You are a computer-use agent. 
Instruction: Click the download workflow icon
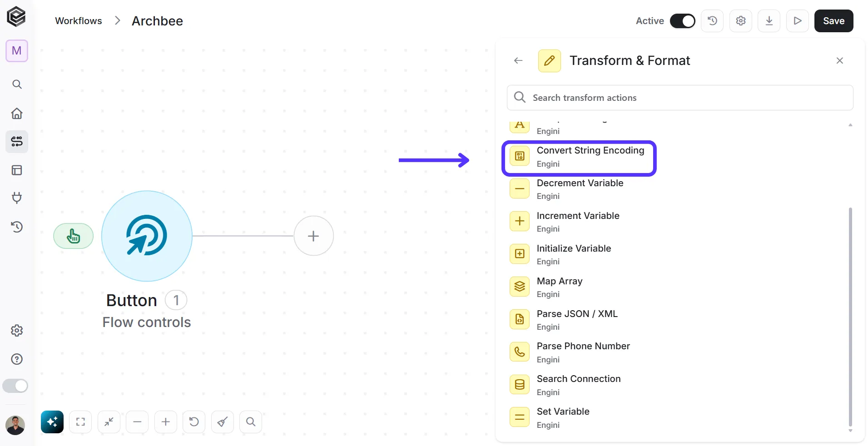[x=769, y=21]
